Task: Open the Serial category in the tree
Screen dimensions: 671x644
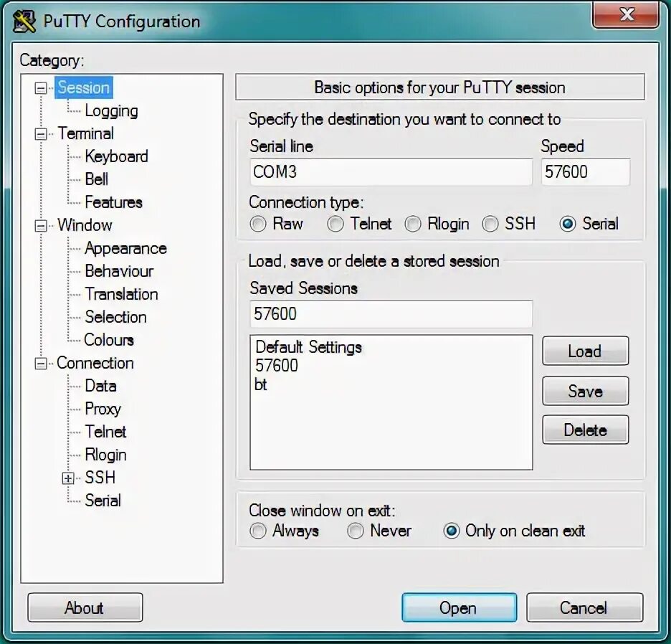Action: [103, 501]
